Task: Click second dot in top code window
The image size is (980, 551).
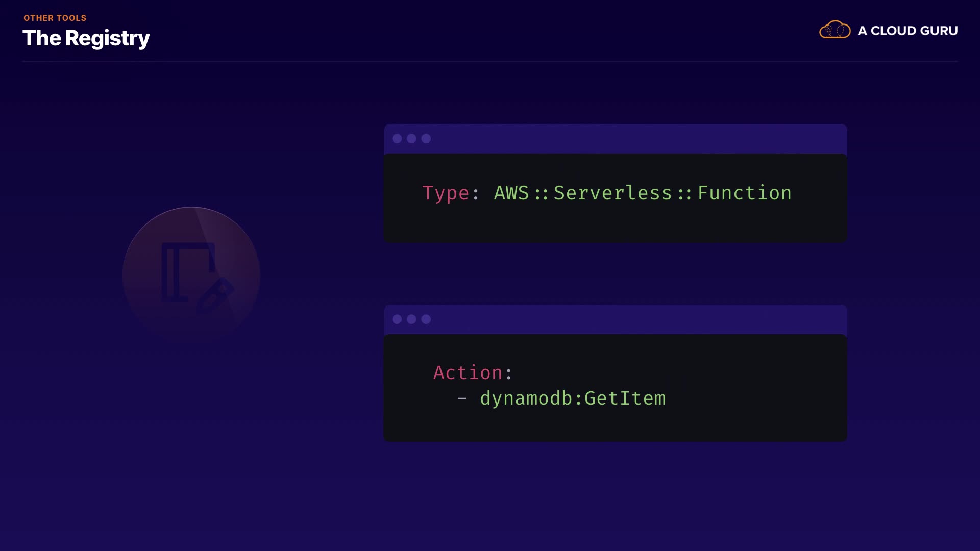Action: coord(411,138)
